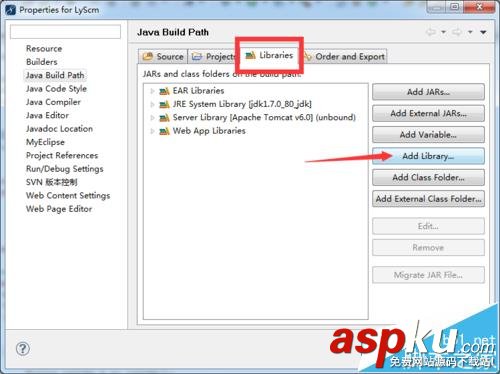Image resolution: width=500 pixels, height=374 pixels.
Task: Expand the Web App Libraries node
Action: pos(152,131)
